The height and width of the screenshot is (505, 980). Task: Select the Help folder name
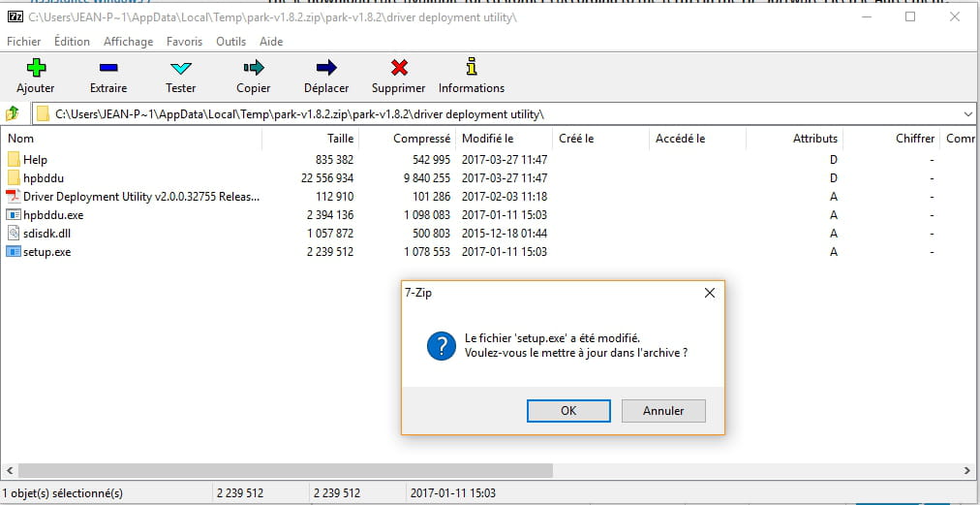point(35,160)
